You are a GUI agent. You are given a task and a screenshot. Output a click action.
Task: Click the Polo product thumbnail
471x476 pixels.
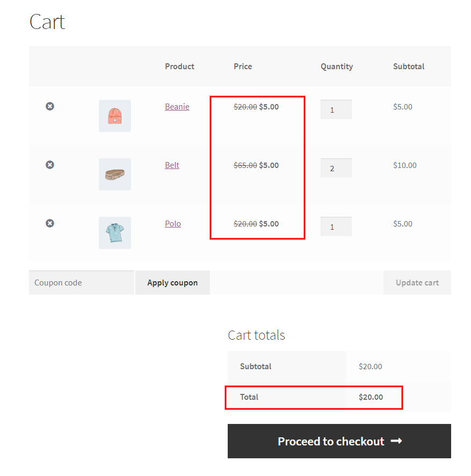[114, 233]
